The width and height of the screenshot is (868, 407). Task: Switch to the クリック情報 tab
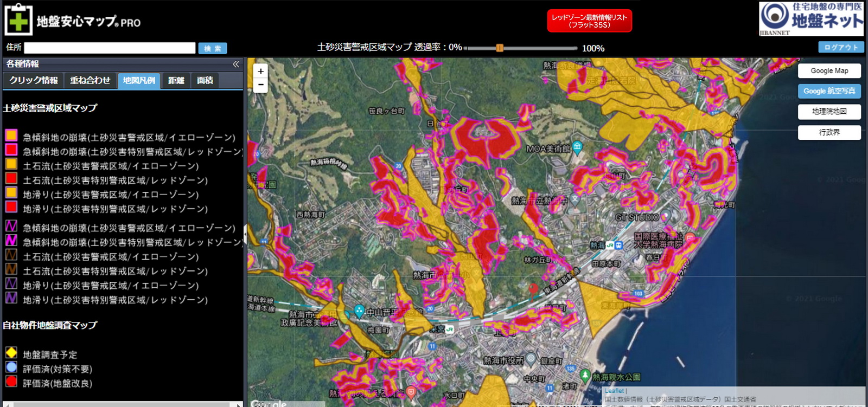(34, 80)
